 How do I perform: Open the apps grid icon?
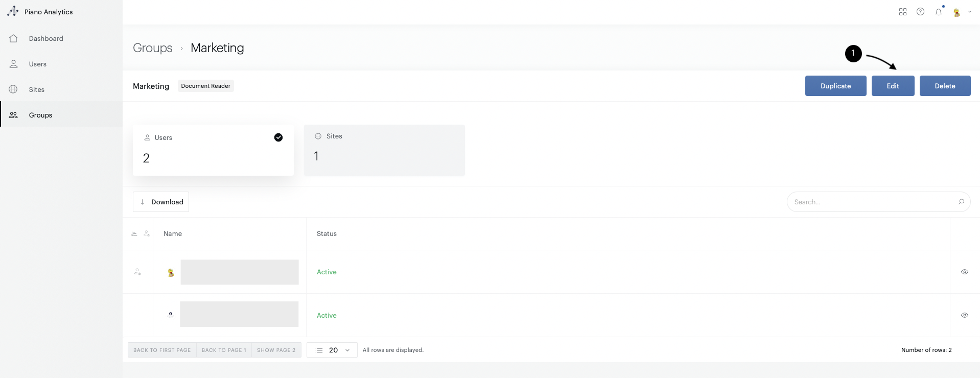(x=902, y=12)
